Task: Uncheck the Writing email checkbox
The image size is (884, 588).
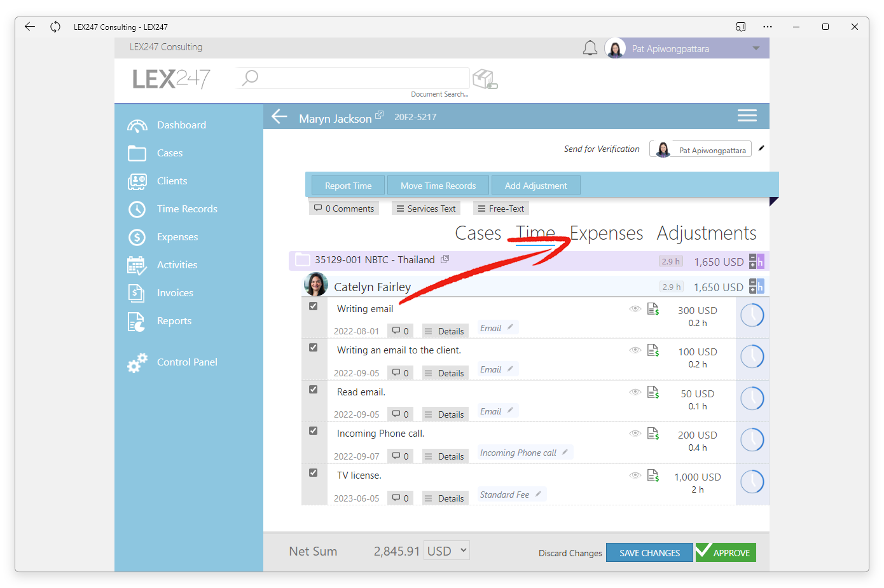Action: point(313,306)
